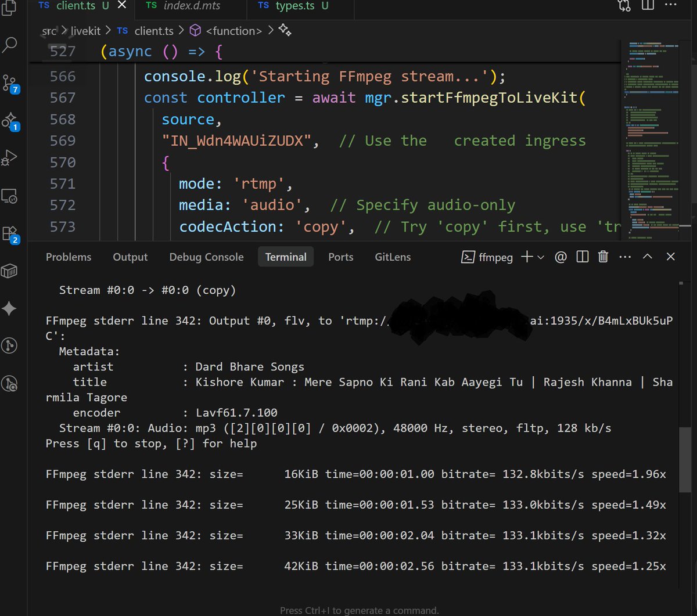Click line number 567 in gutter
697x616 pixels.
coord(63,98)
